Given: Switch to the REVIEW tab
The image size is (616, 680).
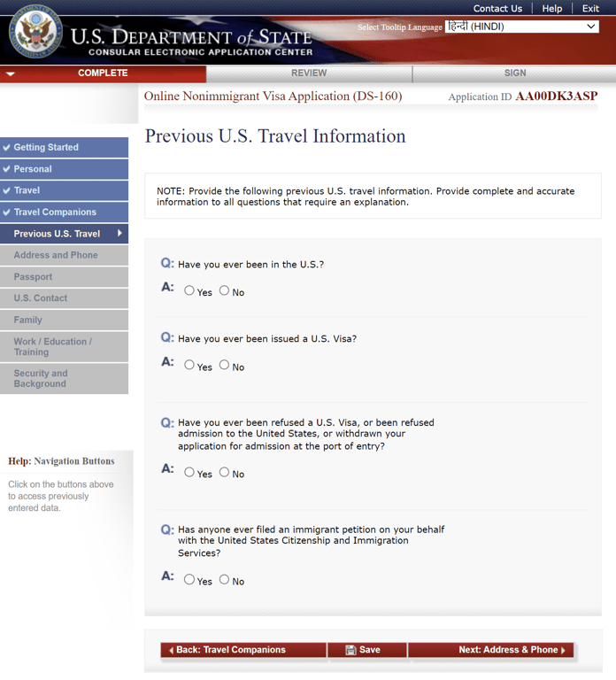Looking at the screenshot, I should point(309,73).
